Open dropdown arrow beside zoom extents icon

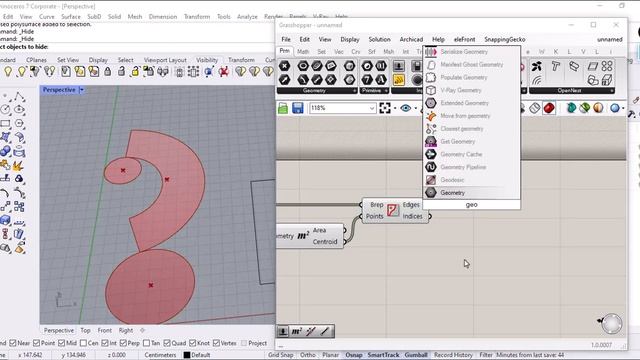[395, 109]
